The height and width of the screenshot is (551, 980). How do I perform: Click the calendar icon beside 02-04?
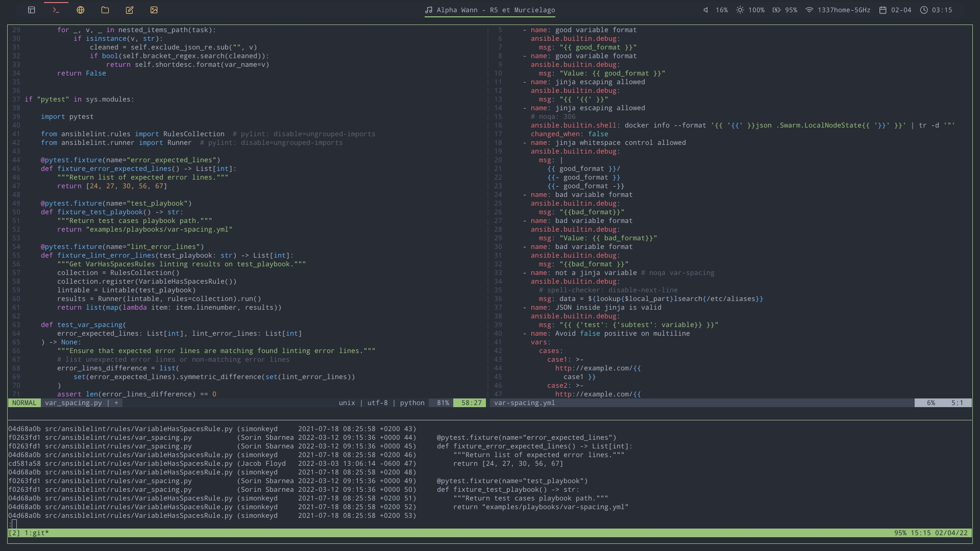click(883, 10)
